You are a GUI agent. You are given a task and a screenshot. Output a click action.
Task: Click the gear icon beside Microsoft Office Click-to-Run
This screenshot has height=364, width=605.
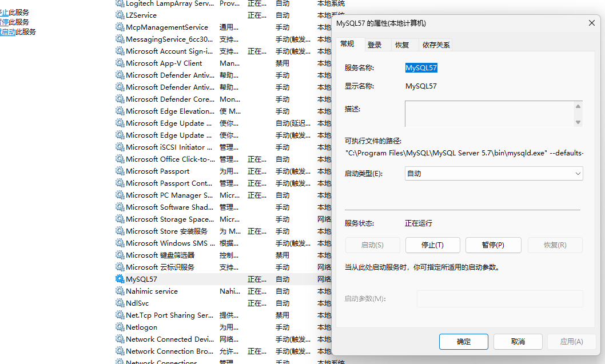click(x=120, y=159)
